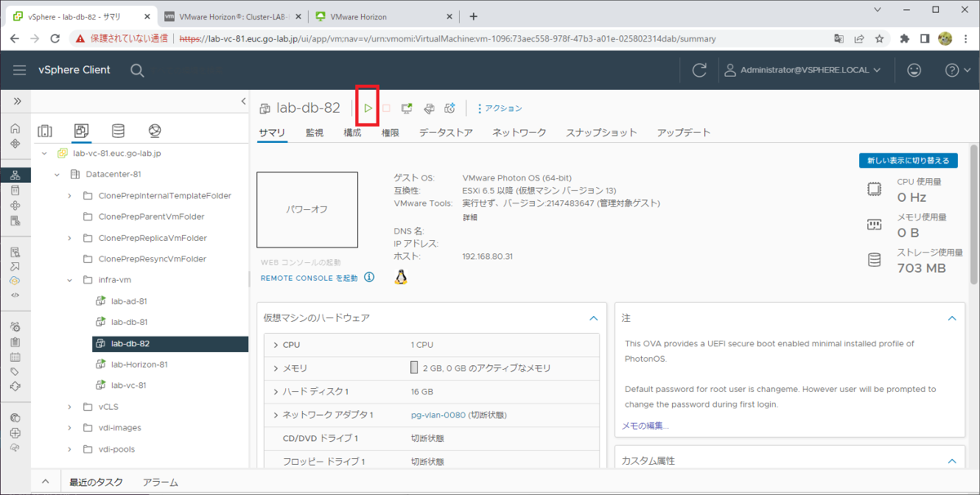Launch console via the monitor toolbar icon

click(407, 108)
